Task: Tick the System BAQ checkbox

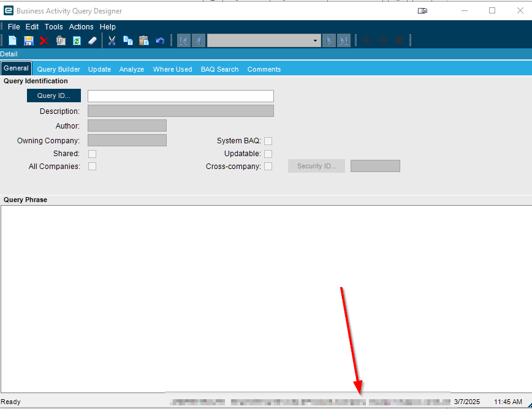Action: coord(268,141)
